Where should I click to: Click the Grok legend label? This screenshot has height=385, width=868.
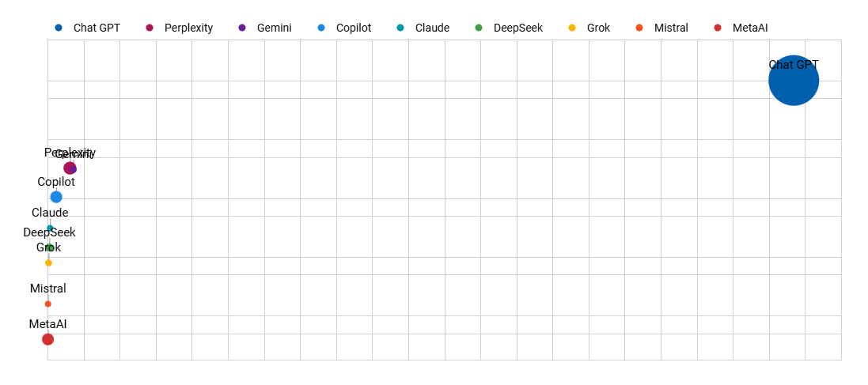click(x=598, y=28)
